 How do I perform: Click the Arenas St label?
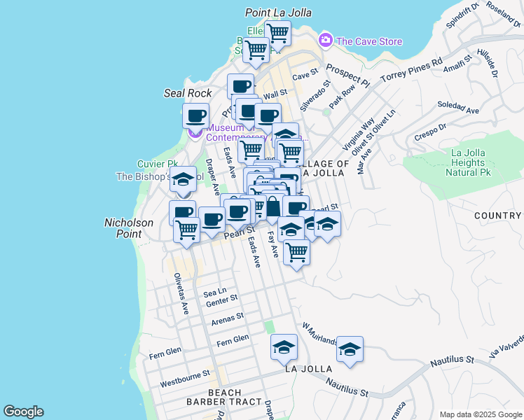[x=228, y=318]
